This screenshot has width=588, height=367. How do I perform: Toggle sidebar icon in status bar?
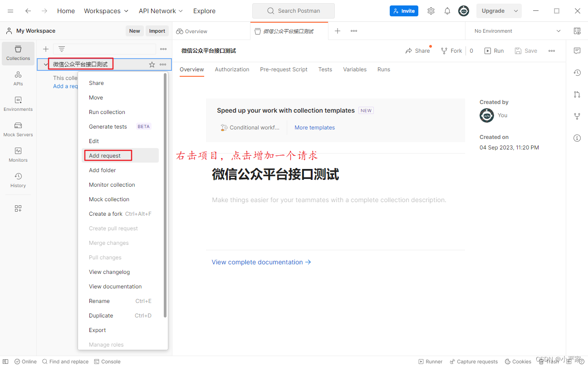tap(5, 362)
